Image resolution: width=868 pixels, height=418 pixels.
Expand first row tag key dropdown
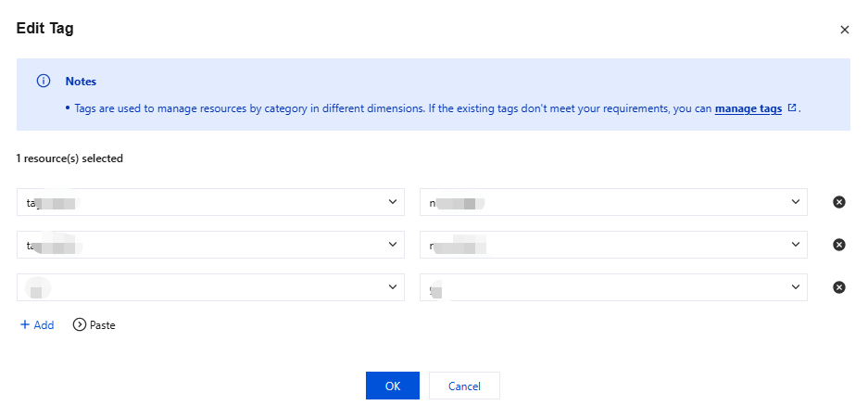(x=393, y=202)
